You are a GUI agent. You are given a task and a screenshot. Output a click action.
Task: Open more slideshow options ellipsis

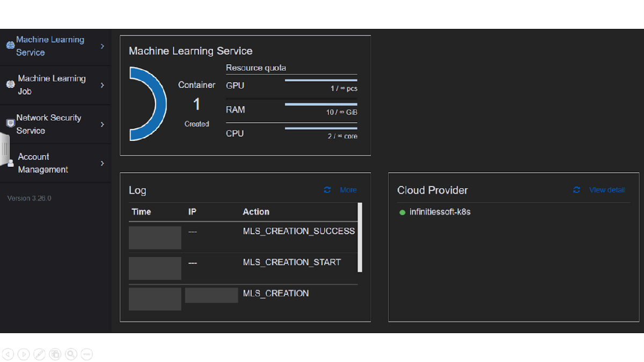(x=86, y=354)
